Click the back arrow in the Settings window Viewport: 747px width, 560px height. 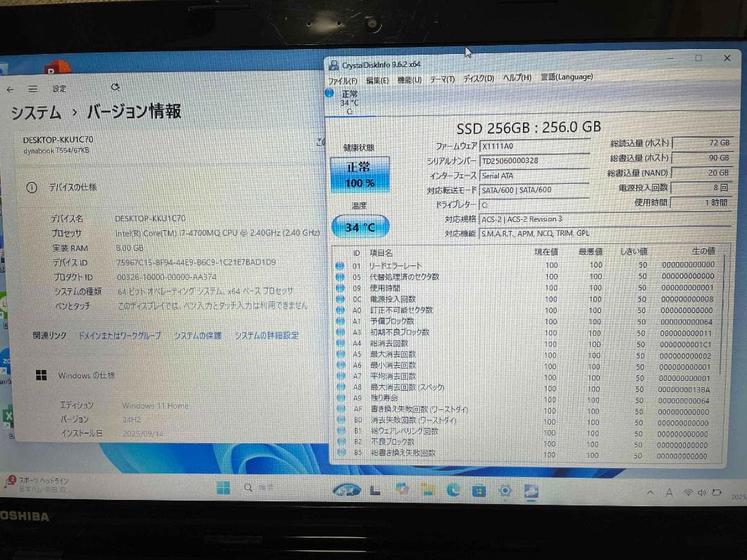tap(10, 89)
